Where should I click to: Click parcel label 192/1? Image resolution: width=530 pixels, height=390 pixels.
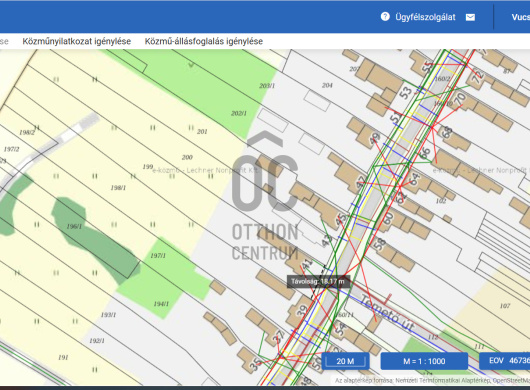97,341
